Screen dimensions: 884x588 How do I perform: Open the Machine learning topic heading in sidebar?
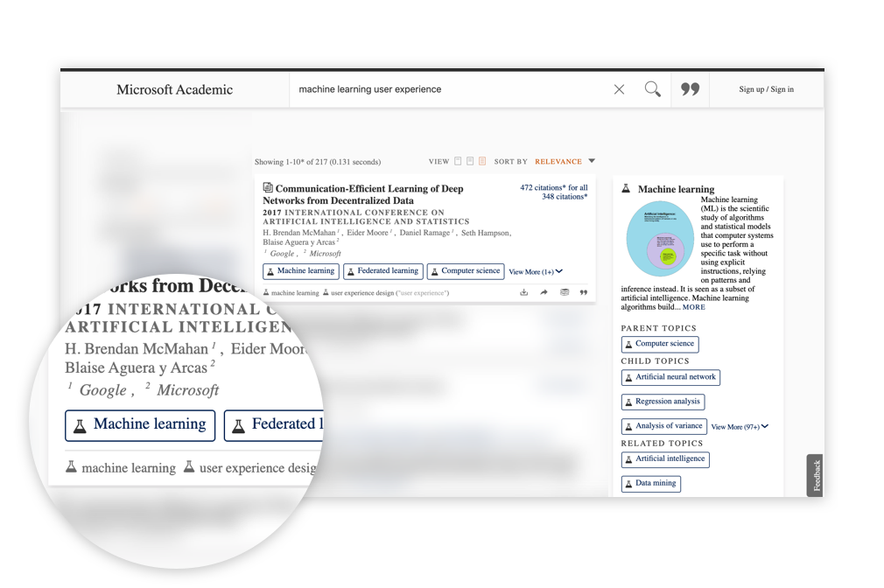pyautogui.click(x=676, y=189)
